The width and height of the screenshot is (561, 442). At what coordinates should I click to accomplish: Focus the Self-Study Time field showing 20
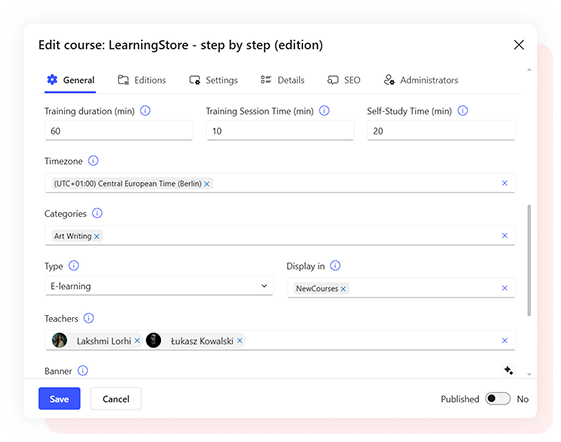coord(441,131)
